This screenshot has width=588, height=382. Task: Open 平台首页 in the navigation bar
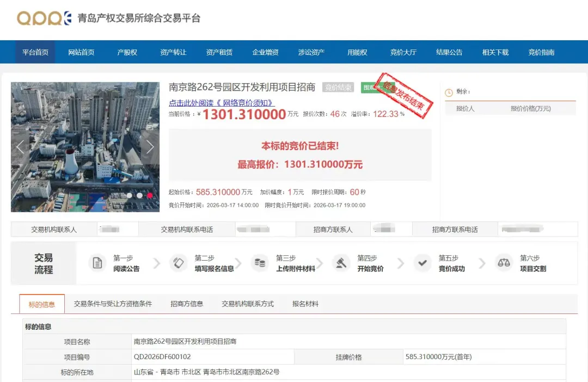click(35, 52)
